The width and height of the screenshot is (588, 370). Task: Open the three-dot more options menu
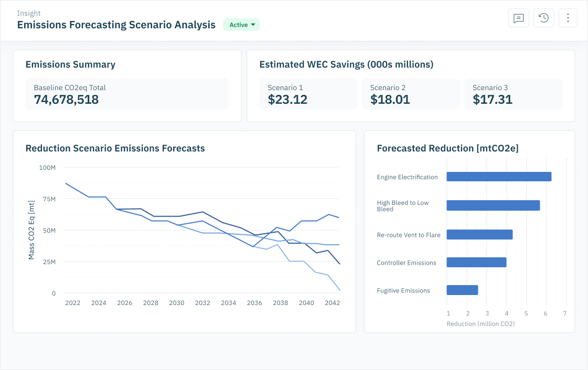pyautogui.click(x=568, y=18)
